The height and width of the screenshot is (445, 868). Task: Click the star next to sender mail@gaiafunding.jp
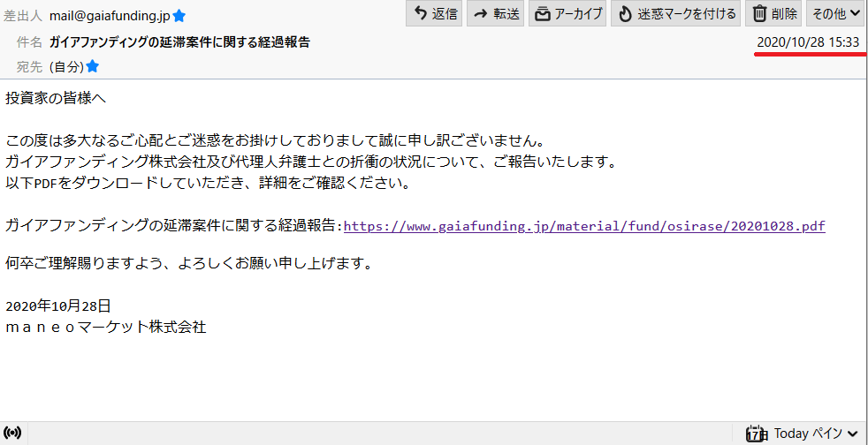179,16
